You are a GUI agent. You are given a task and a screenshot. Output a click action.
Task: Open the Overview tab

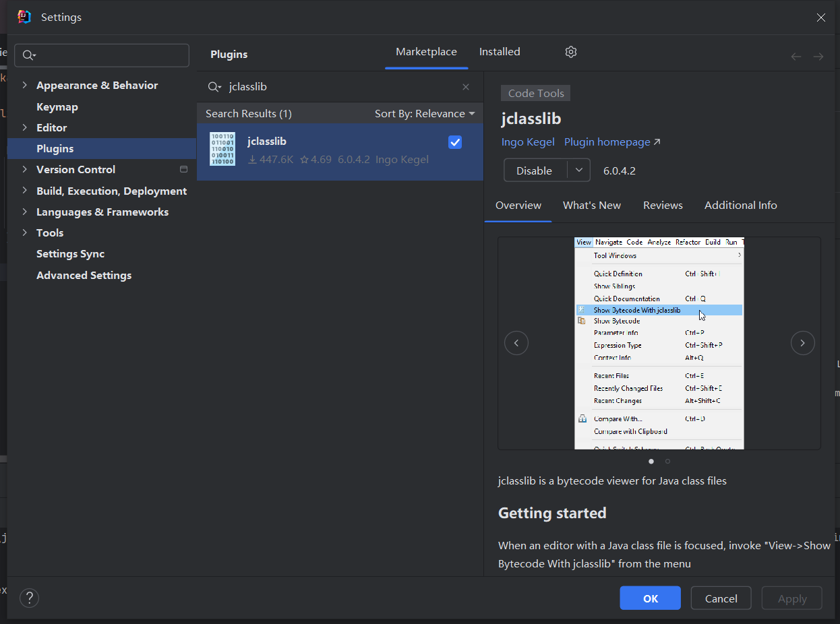[518, 206]
